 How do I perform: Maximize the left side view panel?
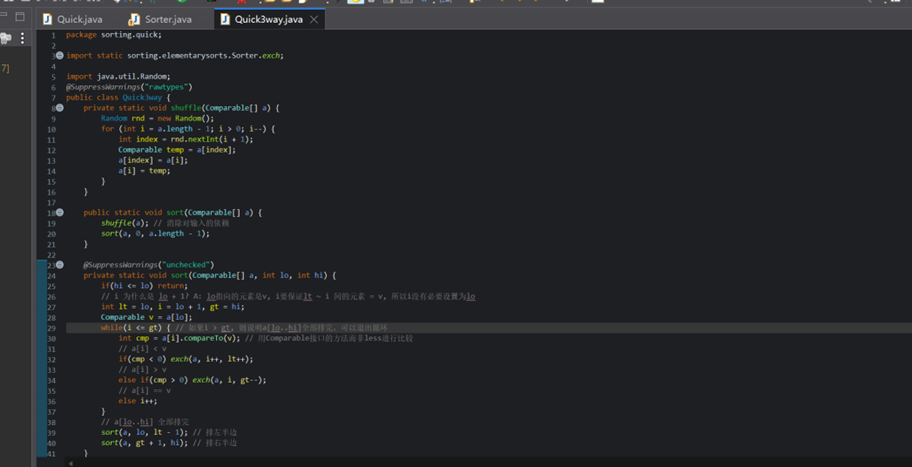[x=20, y=17]
